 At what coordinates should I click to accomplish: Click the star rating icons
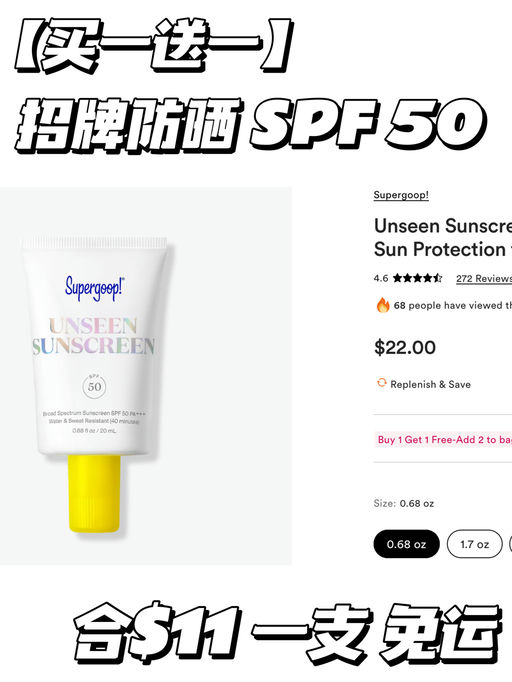[x=417, y=278]
